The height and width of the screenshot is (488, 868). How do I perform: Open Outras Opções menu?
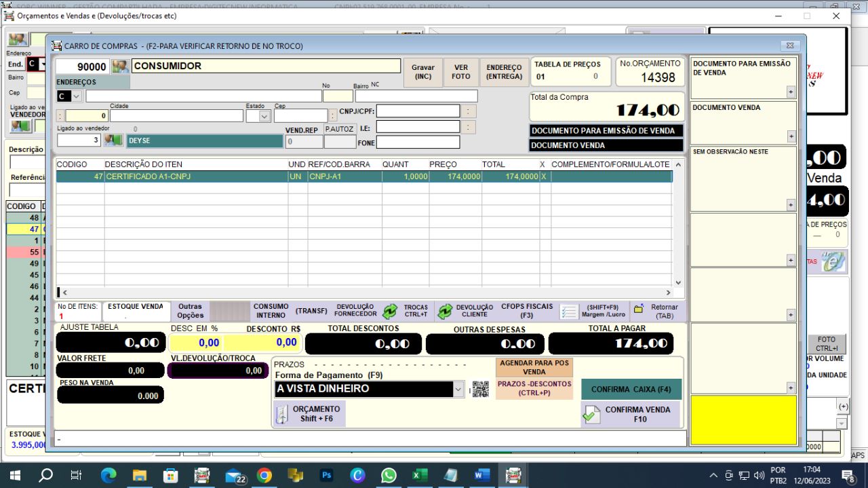coord(191,311)
